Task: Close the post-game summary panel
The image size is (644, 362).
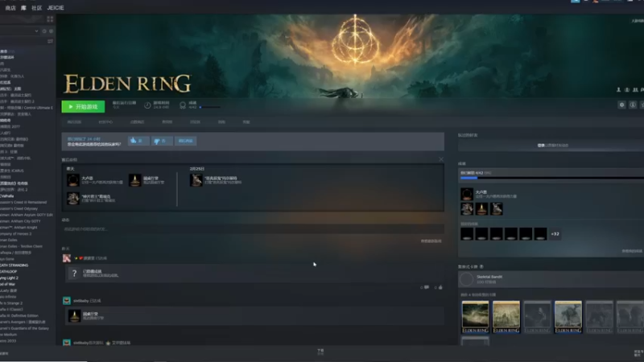Action: (441, 159)
